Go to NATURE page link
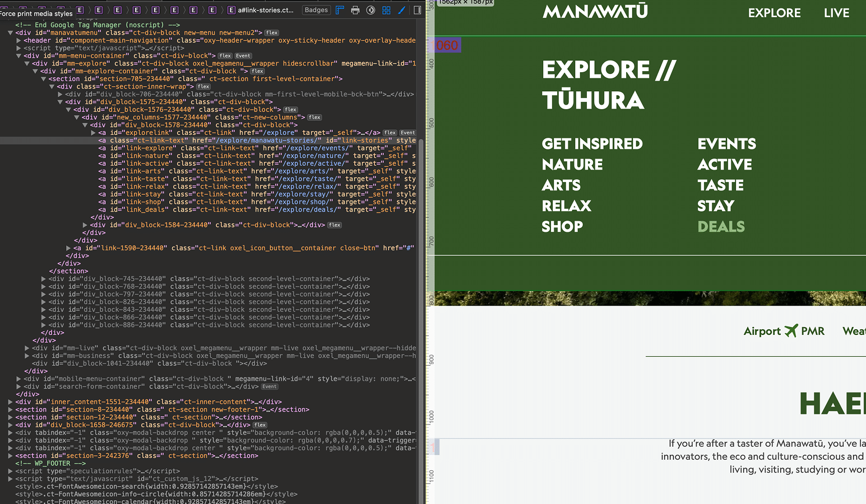 click(572, 165)
